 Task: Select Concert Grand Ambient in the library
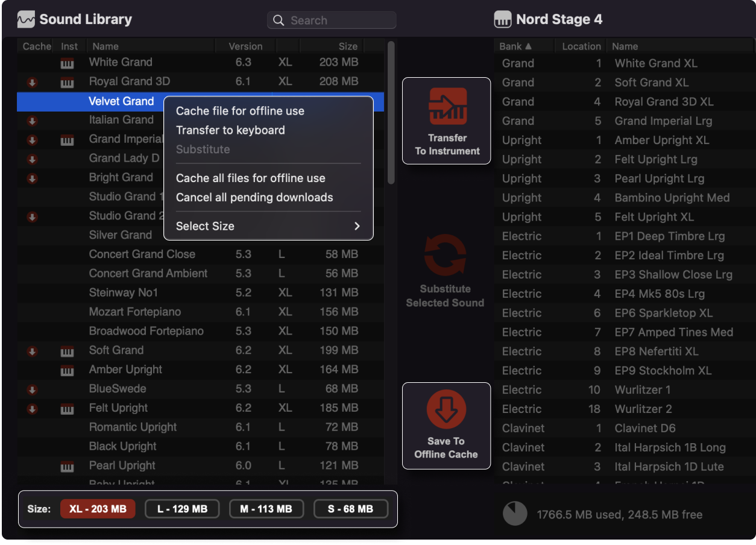click(x=200, y=274)
